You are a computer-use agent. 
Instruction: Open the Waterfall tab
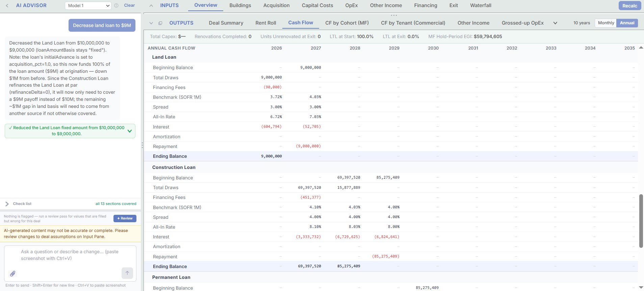click(481, 5)
